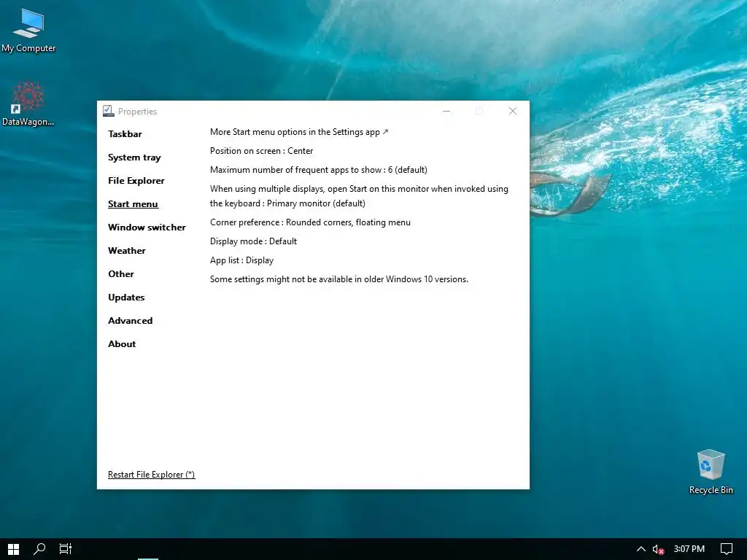Open More Start menu options in Settings
Screen dimensions: 747x560
[x=299, y=132]
